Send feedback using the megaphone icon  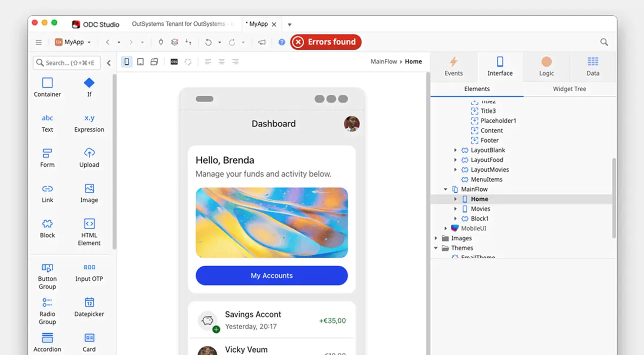tap(261, 42)
